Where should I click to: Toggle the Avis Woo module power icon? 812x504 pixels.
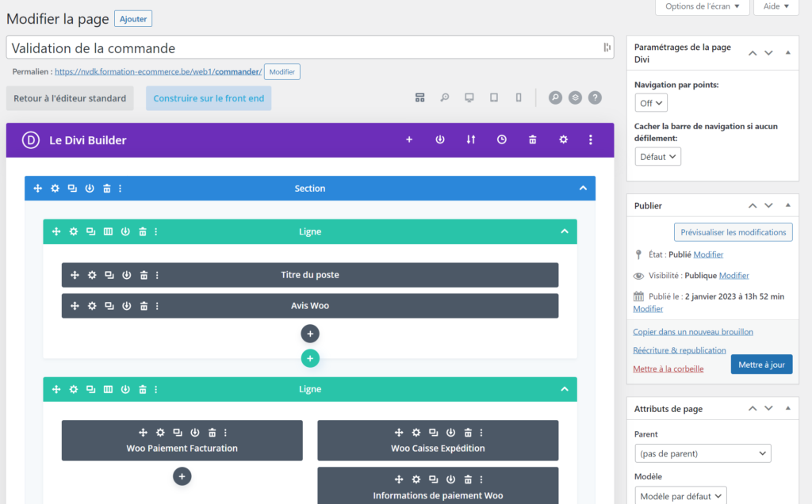pos(126,307)
